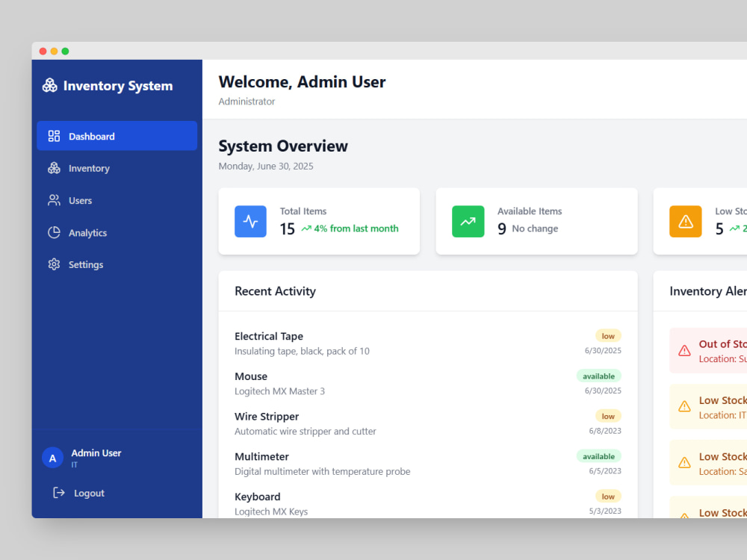Click the Analytics pie chart icon
Image resolution: width=747 pixels, height=560 pixels.
click(54, 232)
